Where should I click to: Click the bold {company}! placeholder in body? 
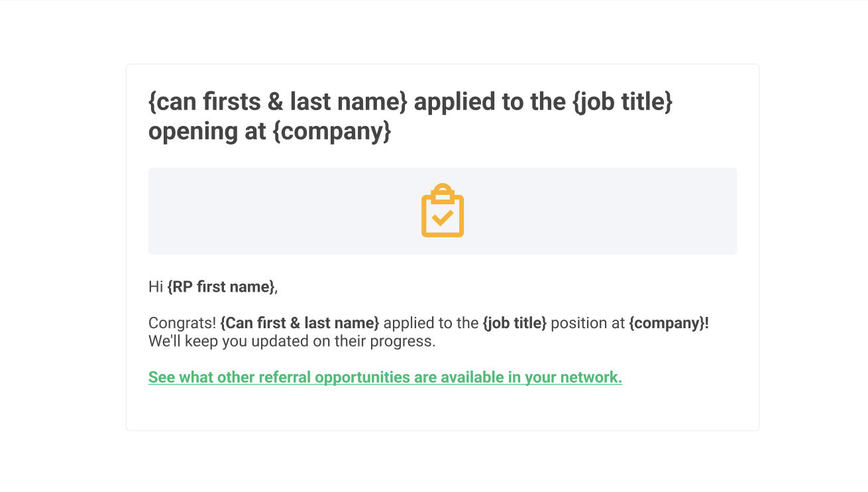pos(669,323)
